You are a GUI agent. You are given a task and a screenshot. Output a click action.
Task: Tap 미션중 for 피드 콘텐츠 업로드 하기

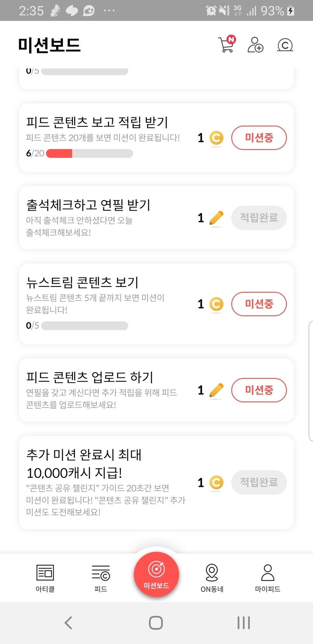(x=259, y=390)
